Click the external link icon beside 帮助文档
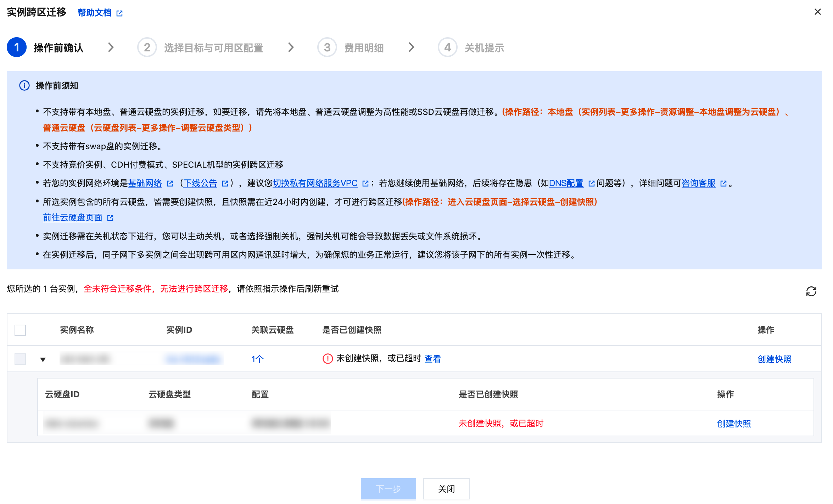Screen dimensions: 833x504 click(119, 13)
